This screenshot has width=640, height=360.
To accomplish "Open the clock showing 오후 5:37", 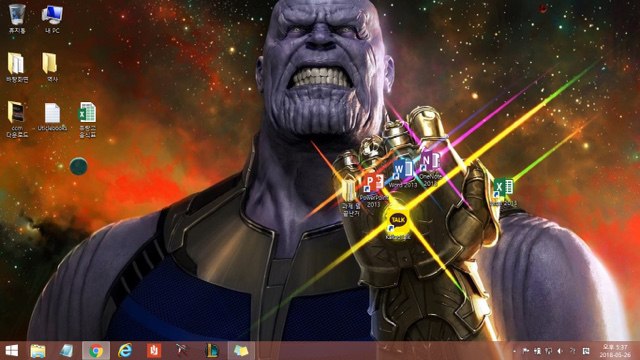I will pyautogui.click(x=616, y=351).
